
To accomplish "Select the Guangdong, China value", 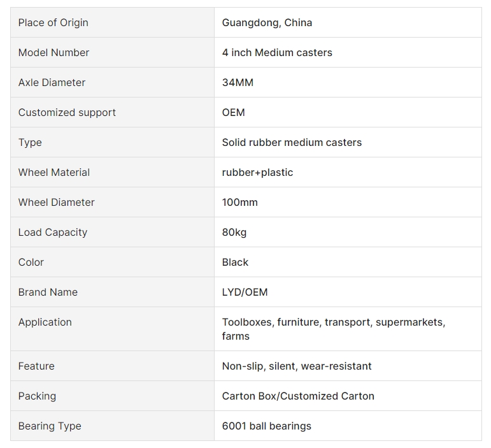I will [x=267, y=22].
